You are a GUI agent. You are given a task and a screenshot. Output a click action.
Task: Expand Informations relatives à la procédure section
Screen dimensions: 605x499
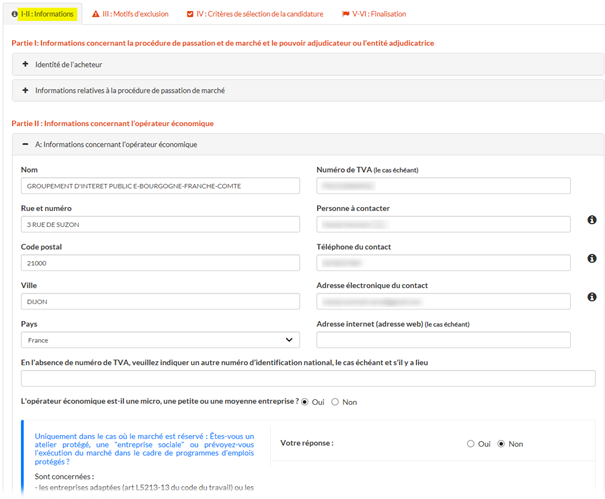(x=25, y=90)
